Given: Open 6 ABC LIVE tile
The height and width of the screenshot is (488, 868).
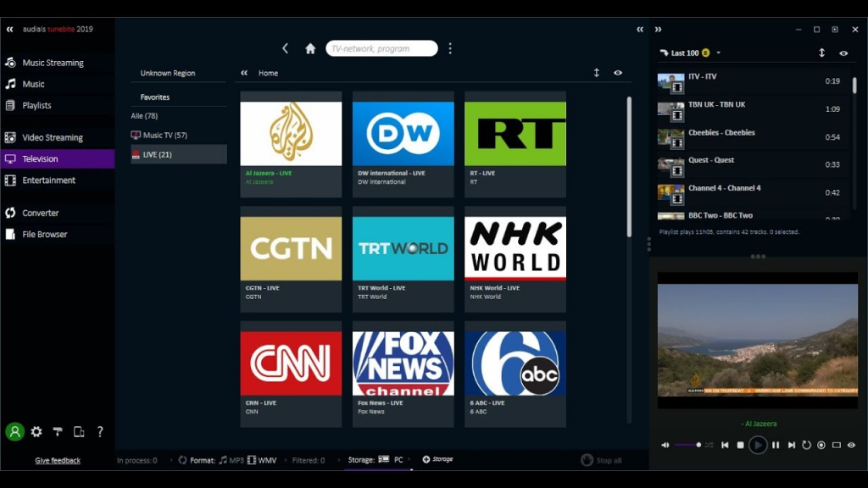Looking at the screenshot, I should pos(515,374).
